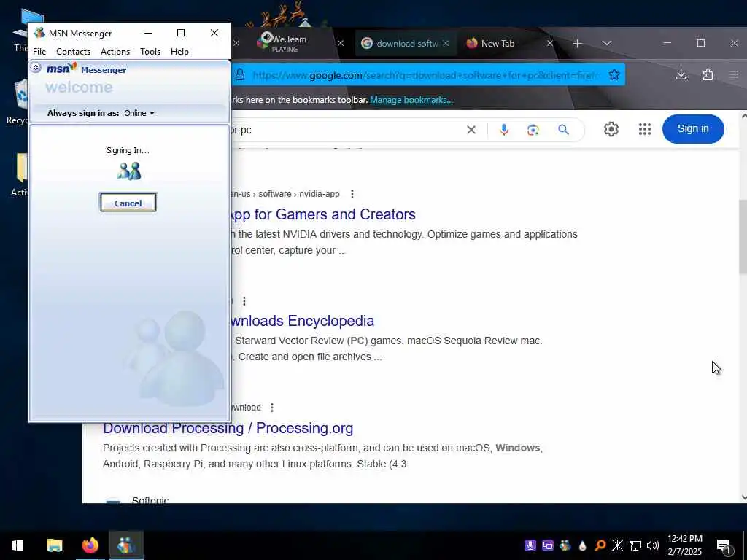Open the Firefox hamburger application menu
747x560 pixels.
734,74
